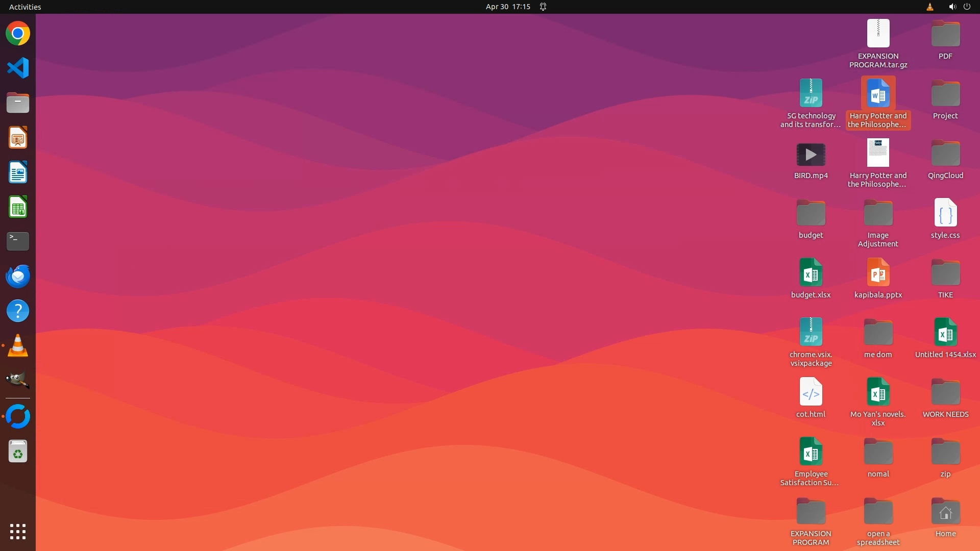Open the Terminal dock icon
Screen dimensions: 980x551
[x=18, y=241]
